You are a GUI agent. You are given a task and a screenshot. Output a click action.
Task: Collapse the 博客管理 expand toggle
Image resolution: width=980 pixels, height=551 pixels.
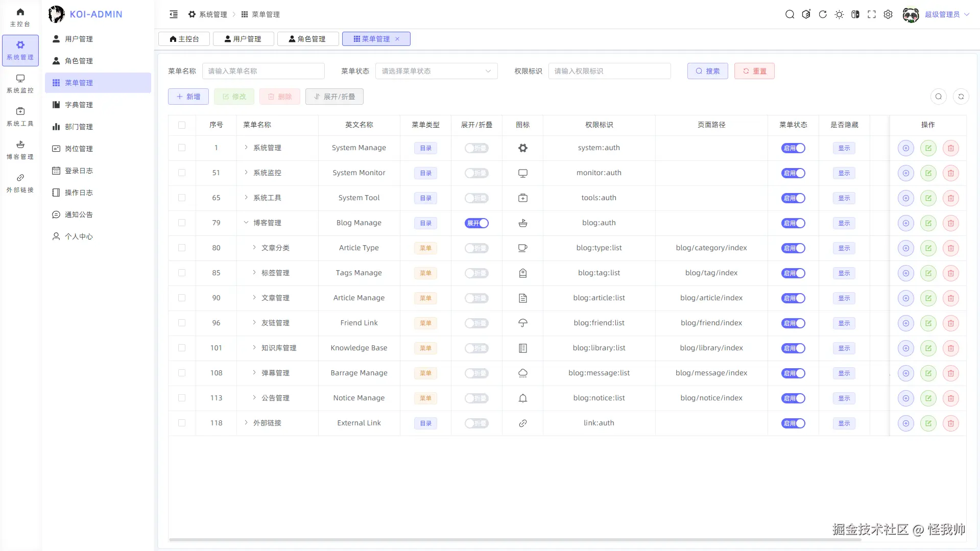[x=476, y=223]
